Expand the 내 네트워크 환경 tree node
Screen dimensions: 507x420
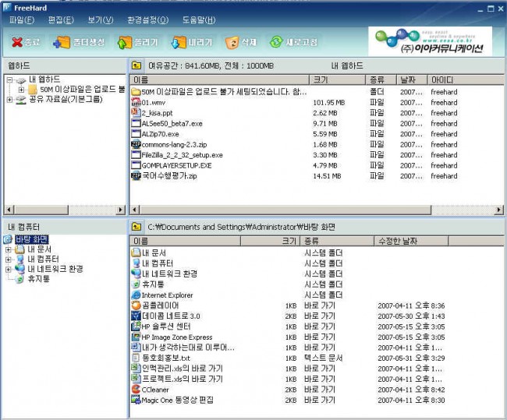tap(9, 269)
